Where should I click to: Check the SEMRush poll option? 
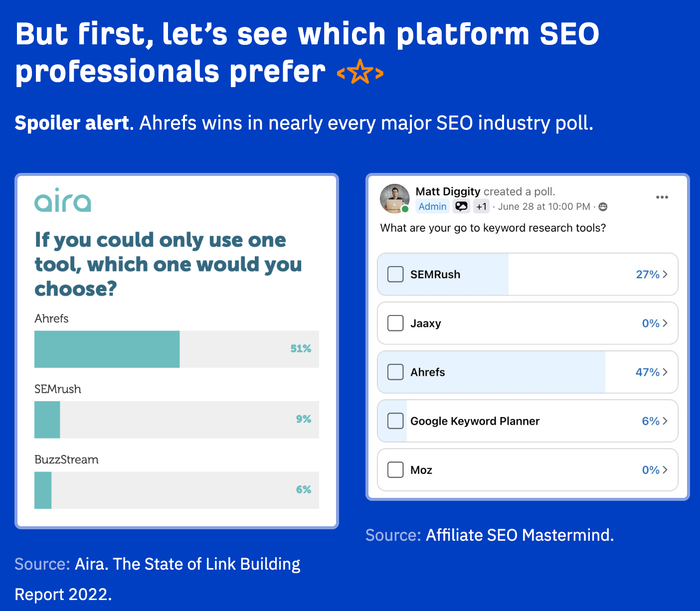point(395,274)
